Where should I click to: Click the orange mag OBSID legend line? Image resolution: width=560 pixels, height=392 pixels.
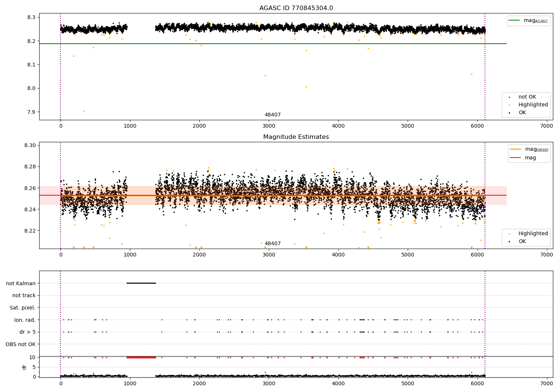tap(516, 149)
